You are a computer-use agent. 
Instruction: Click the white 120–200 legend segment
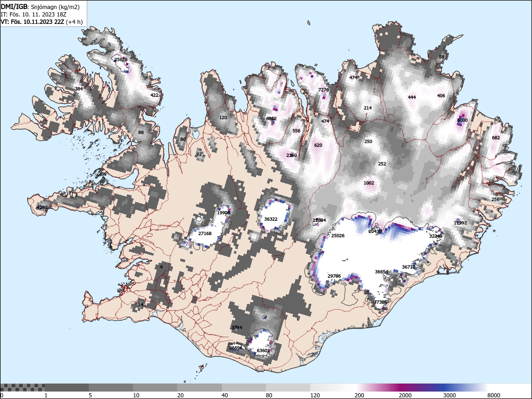click(332, 387)
